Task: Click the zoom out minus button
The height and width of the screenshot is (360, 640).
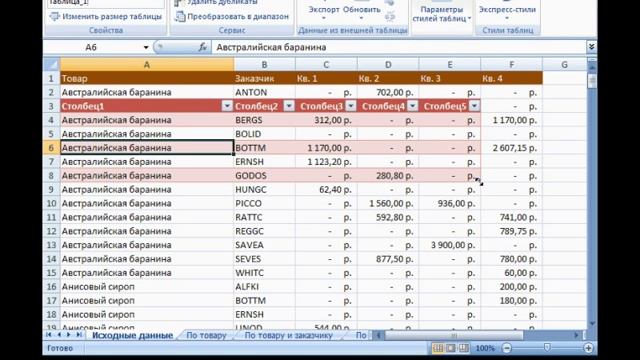Action: coord(507,348)
